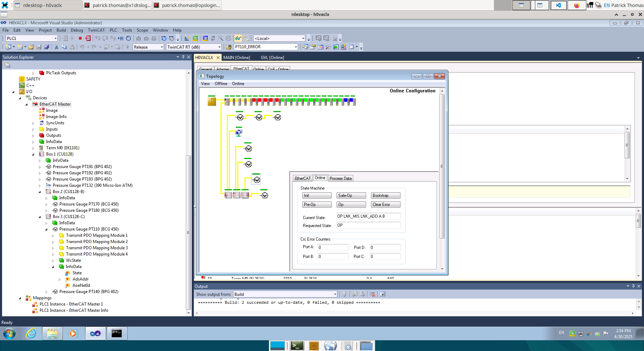The height and width of the screenshot is (351, 644).
Task: Open TwinCAT RT (x86) platform dropdown
Action: (x=219, y=47)
